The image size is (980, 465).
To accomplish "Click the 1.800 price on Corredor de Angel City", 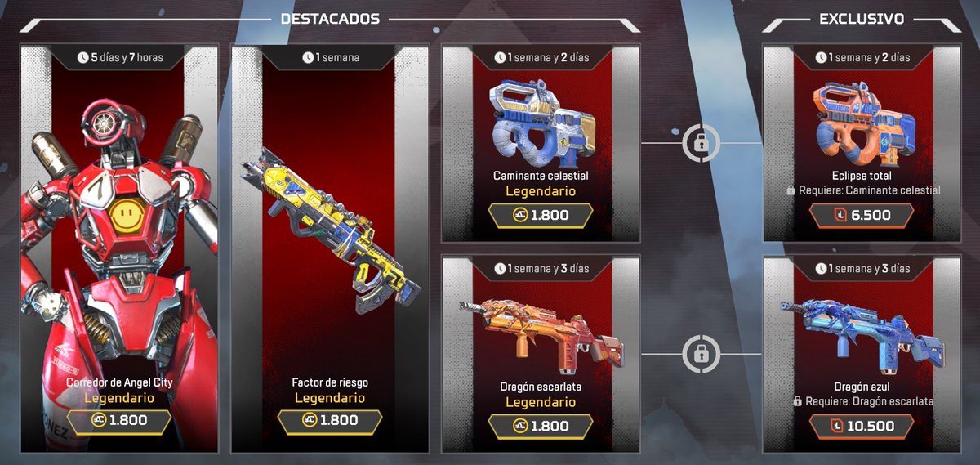I will coord(119,421).
